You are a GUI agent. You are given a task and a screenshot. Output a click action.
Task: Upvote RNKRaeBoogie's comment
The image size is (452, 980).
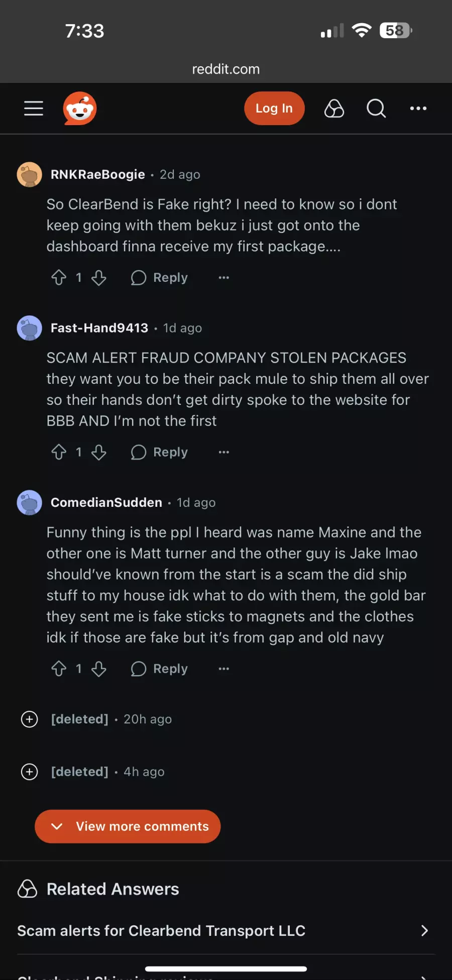point(59,278)
